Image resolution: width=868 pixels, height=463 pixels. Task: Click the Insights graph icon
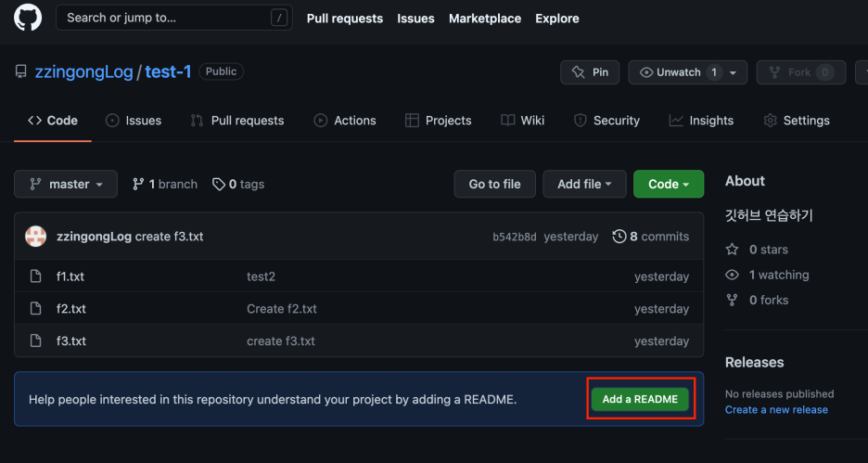pos(676,121)
